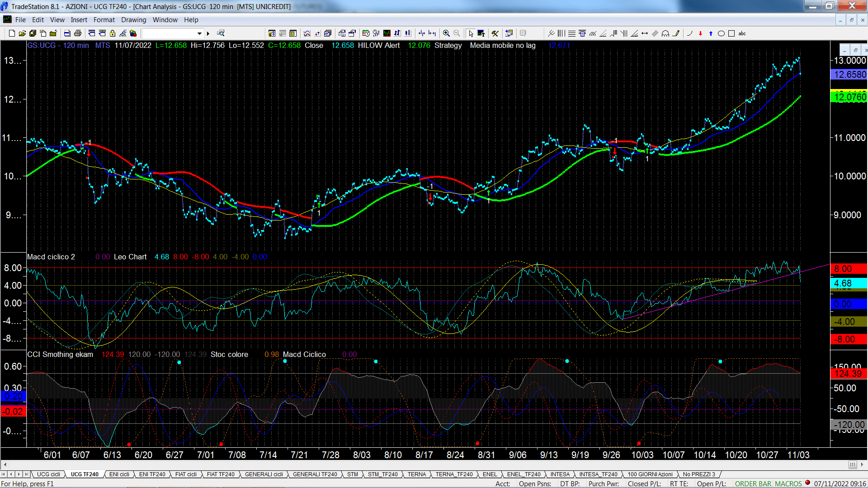Select the double-headed horizontal arrow drawing tool

click(x=645, y=33)
